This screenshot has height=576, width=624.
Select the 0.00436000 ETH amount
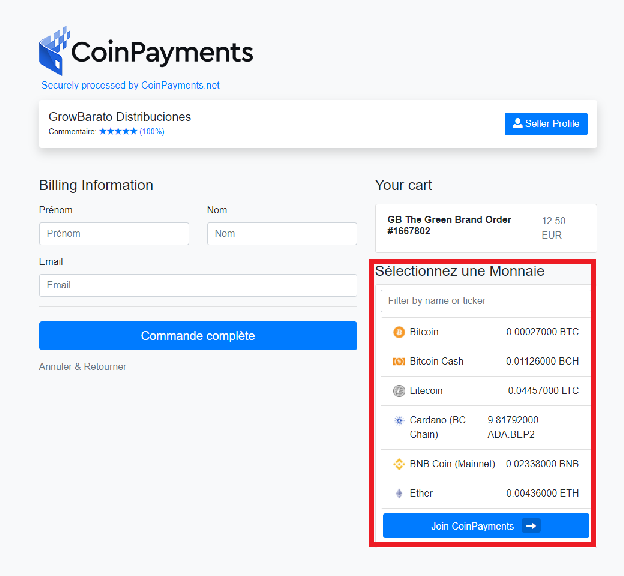542,494
